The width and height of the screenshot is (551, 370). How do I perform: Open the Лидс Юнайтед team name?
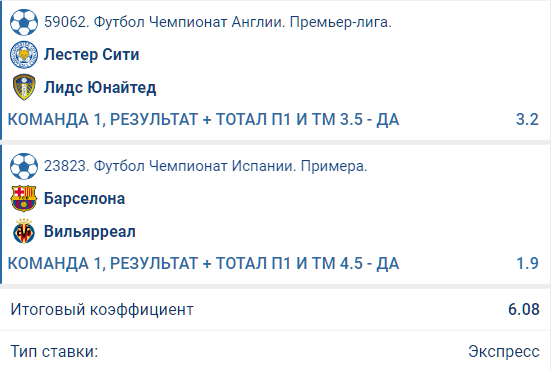point(100,87)
